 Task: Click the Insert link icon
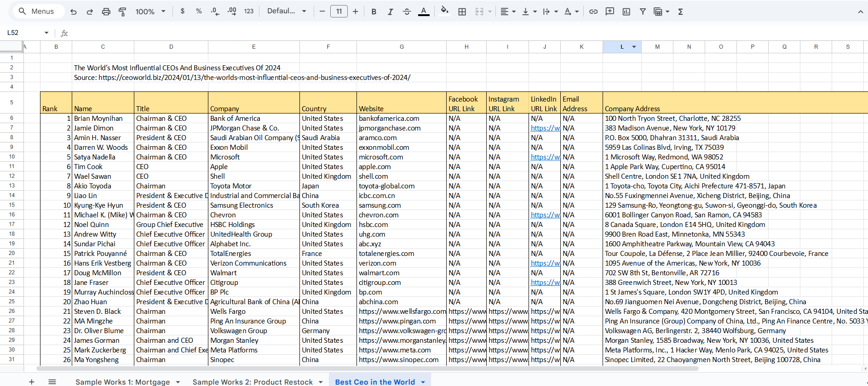click(593, 11)
